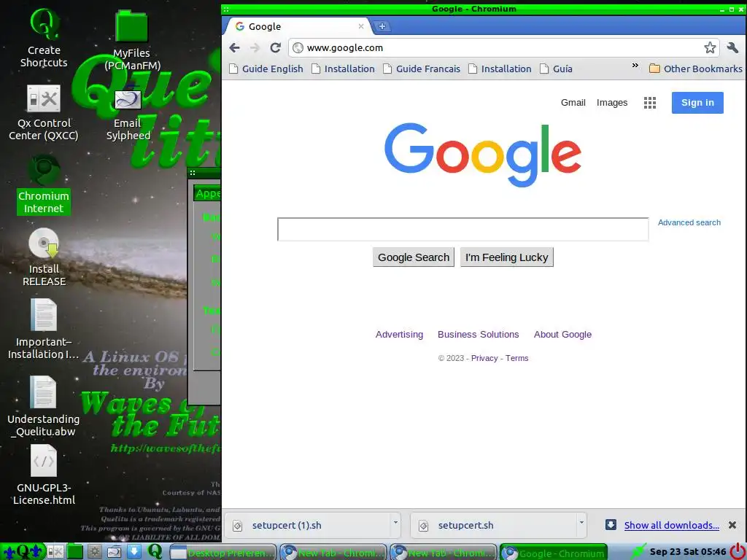Open the Privacy link
747x560 pixels.
tap(484, 358)
